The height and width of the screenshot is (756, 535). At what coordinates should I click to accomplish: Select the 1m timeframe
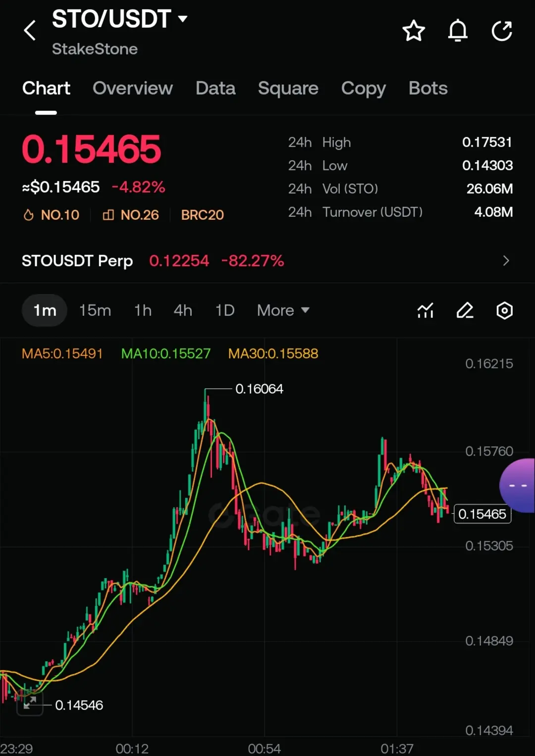pos(45,310)
